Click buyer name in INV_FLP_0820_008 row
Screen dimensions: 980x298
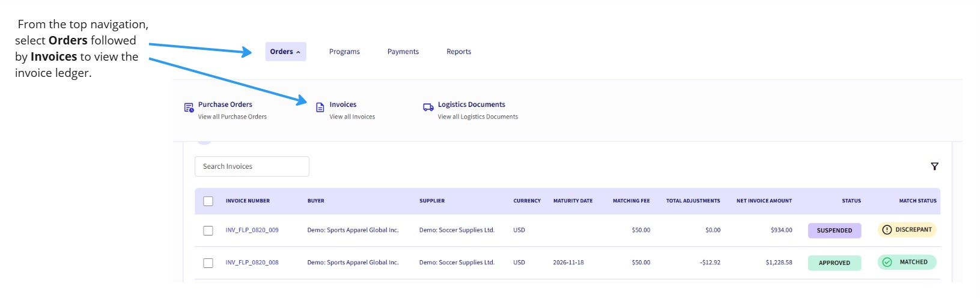(x=353, y=263)
